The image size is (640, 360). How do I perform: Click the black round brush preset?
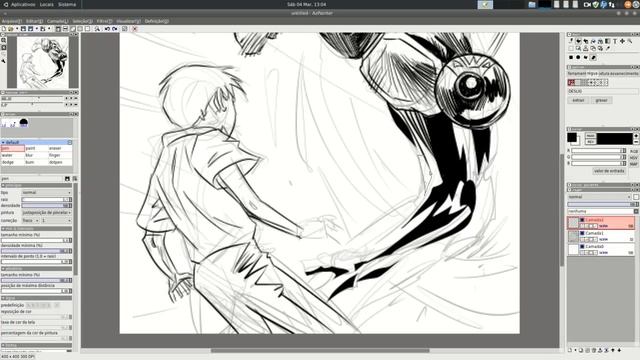pos(24,122)
